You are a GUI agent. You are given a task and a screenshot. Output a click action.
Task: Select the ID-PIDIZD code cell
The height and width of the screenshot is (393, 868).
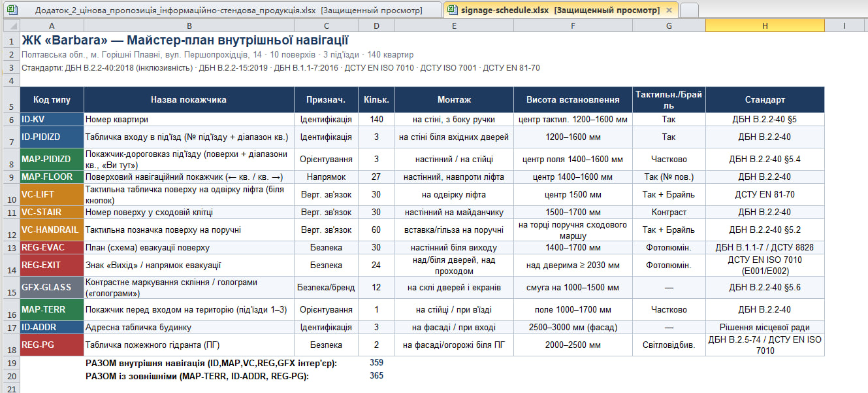[x=52, y=137]
